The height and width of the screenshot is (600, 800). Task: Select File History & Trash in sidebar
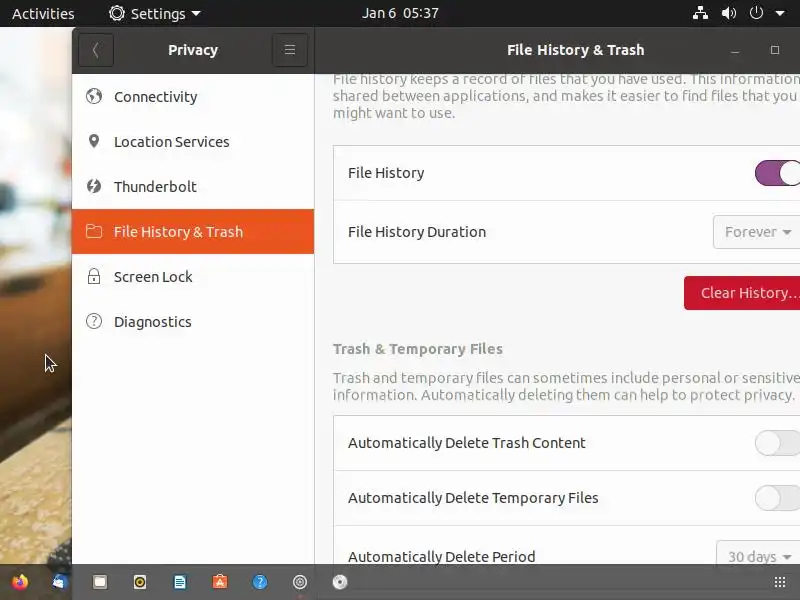tap(193, 231)
